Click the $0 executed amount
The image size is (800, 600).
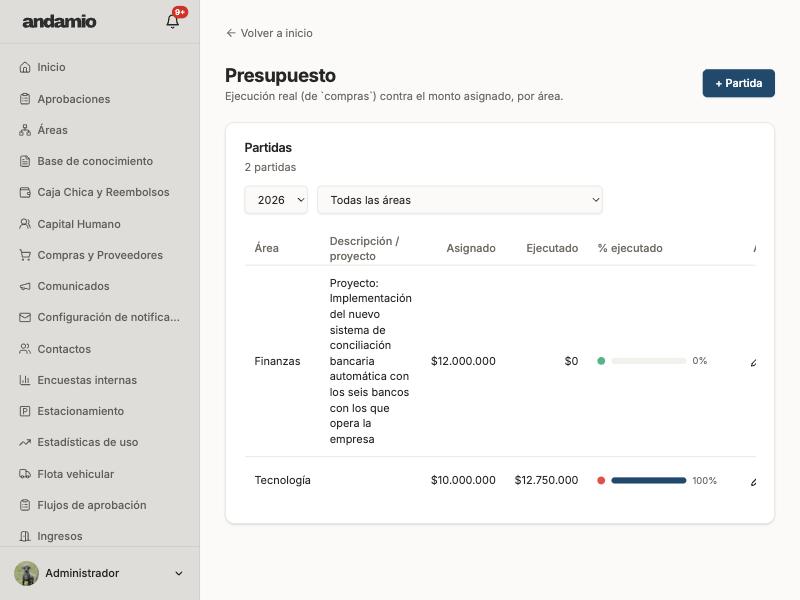(571, 361)
